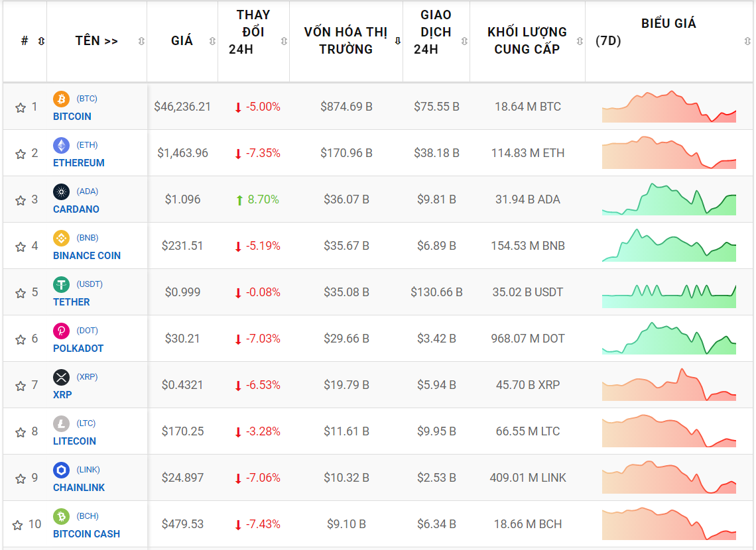Image resolution: width=756 pixels, height=550 pixels.
Task: Click the -7.43% change for Bitcoin Cash
Action: click(263, 524)
